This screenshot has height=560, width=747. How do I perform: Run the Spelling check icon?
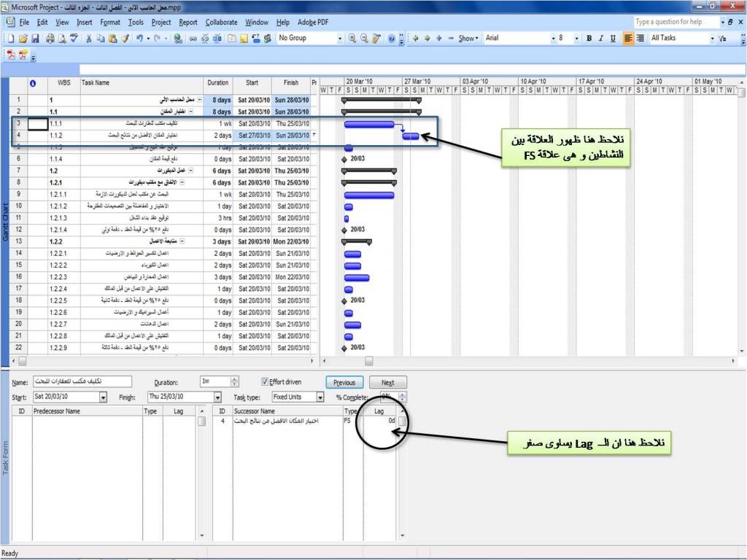[x=74, y=39]
